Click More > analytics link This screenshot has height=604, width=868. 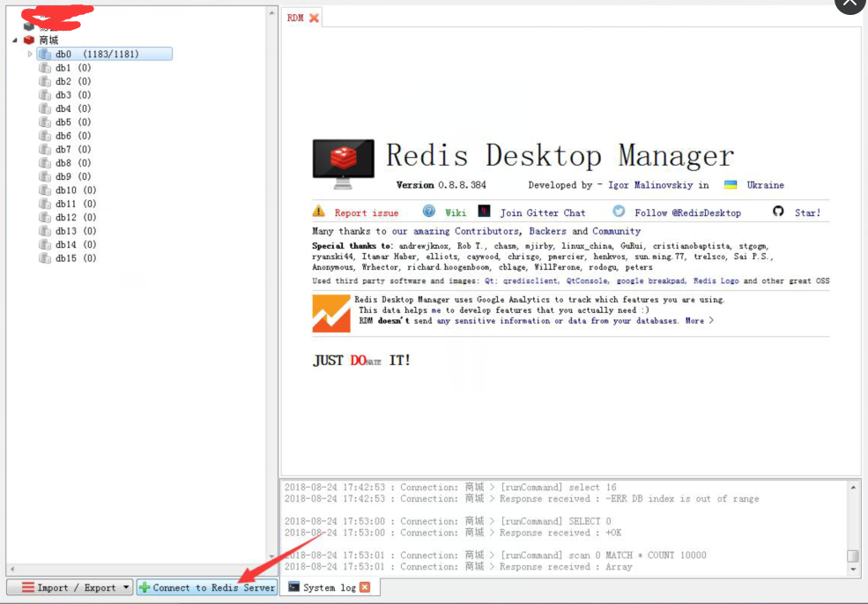[699, 321]
